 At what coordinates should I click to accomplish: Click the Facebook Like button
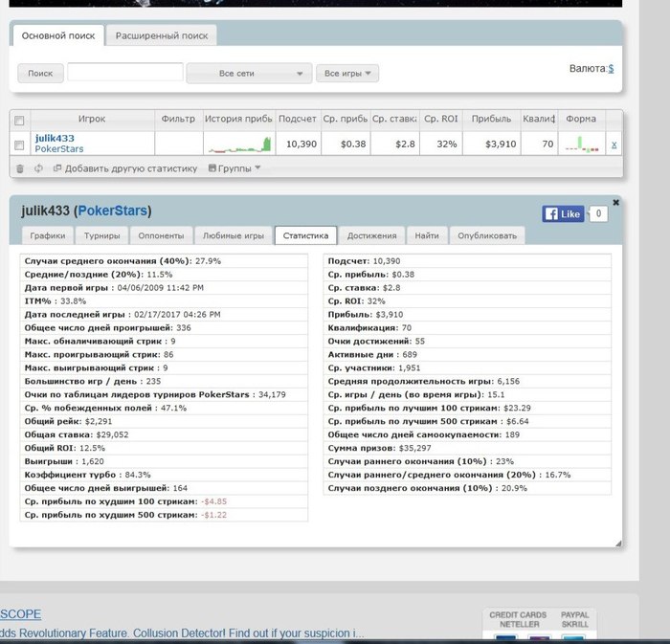[x=563, y=214]
